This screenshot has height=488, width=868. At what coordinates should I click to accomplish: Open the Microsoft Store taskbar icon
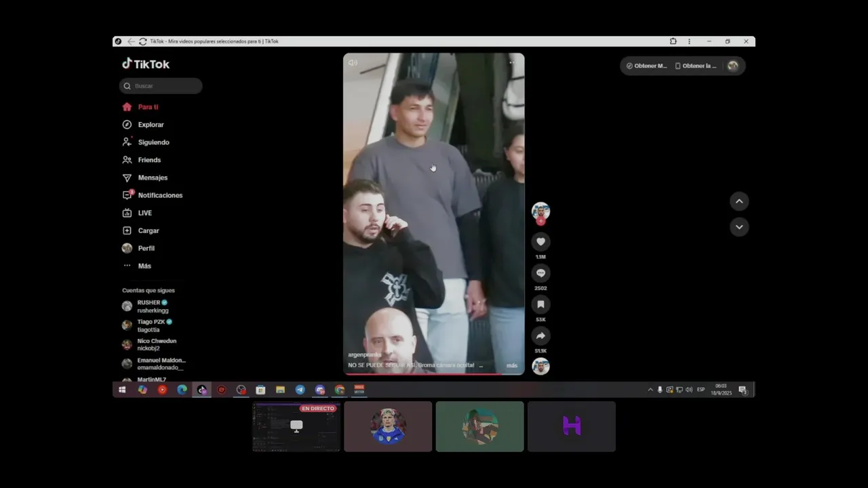[260, 390]
